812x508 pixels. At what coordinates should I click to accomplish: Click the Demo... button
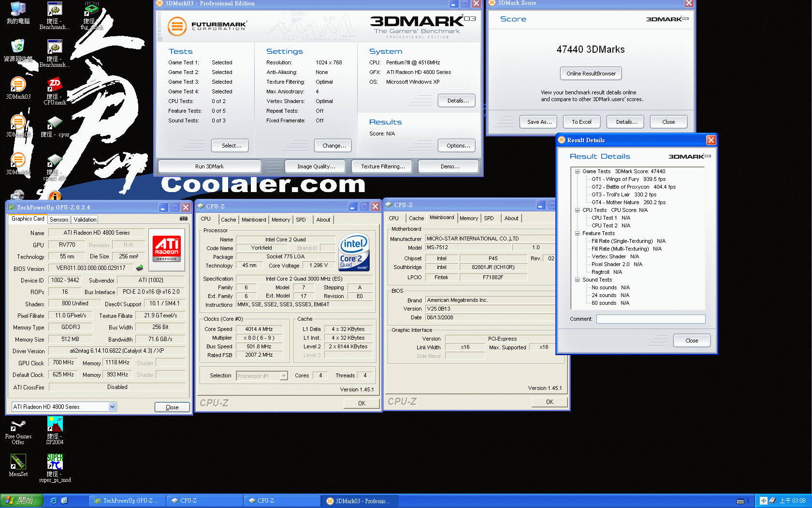coord(449,166)
